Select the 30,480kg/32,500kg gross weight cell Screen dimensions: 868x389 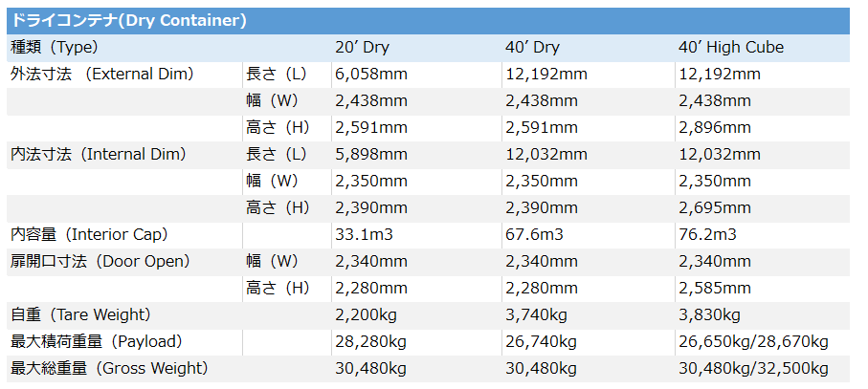pos(753,369)
